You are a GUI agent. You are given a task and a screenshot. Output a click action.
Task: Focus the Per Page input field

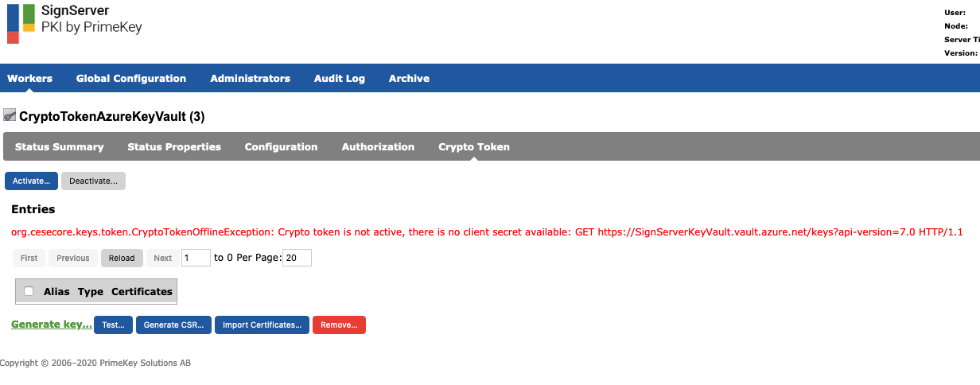[297, 258]
